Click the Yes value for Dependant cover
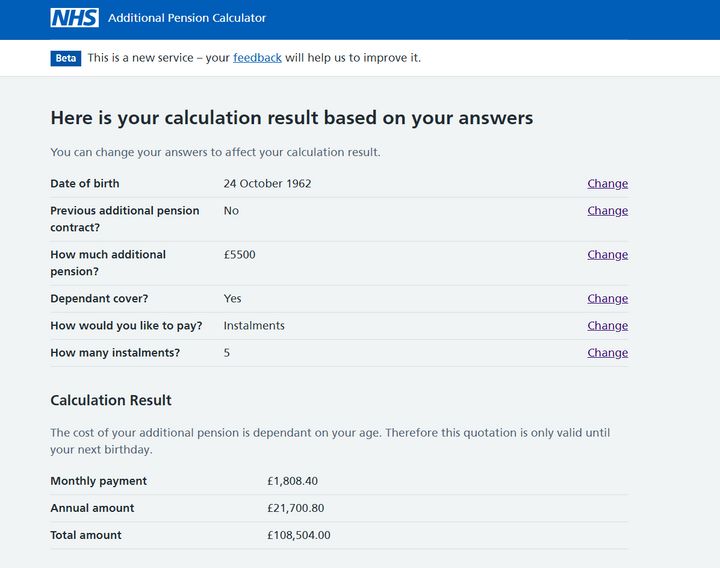The height and width of the screenshot is (568, 720). tap(232, 299)
